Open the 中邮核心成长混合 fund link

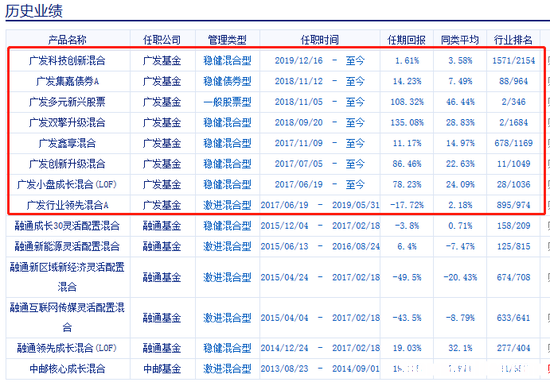67,369
